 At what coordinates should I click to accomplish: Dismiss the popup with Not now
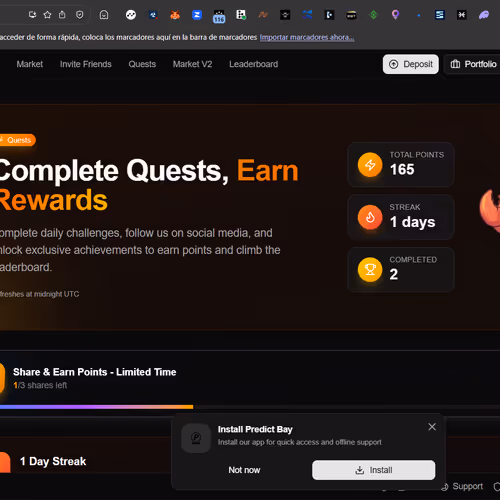click(x=244, y=470)
